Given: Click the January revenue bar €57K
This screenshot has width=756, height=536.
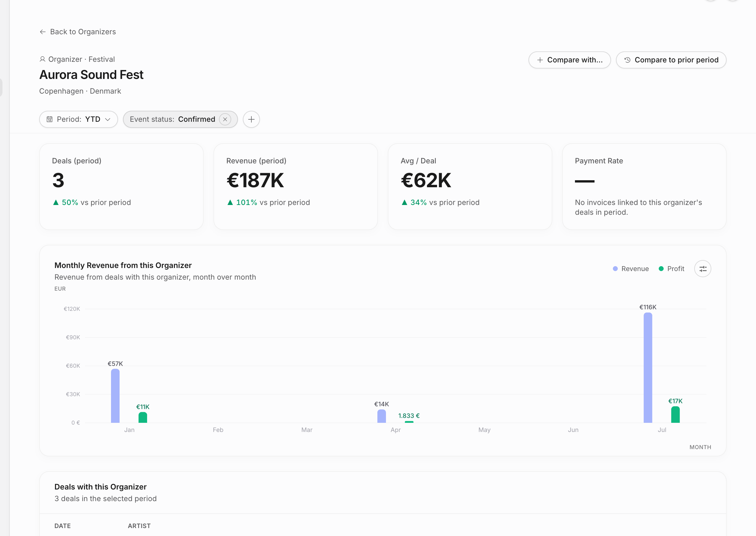Looking at the screenshot, I should tap(115, 396).
